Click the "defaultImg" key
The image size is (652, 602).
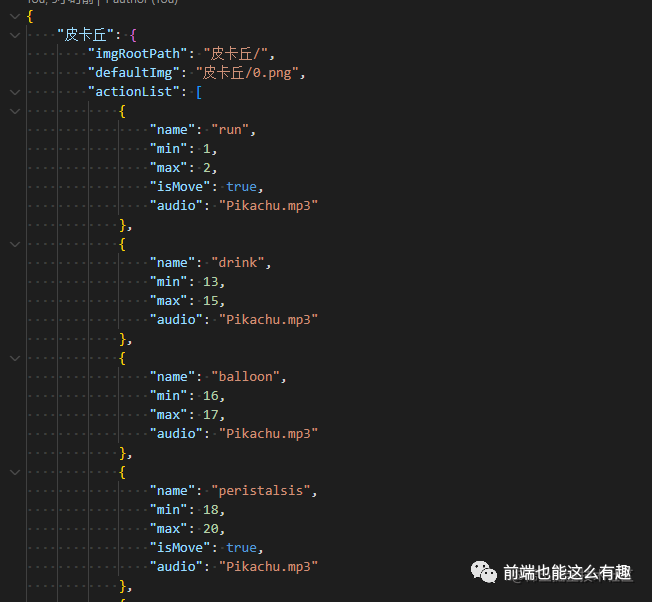(134, 73)
